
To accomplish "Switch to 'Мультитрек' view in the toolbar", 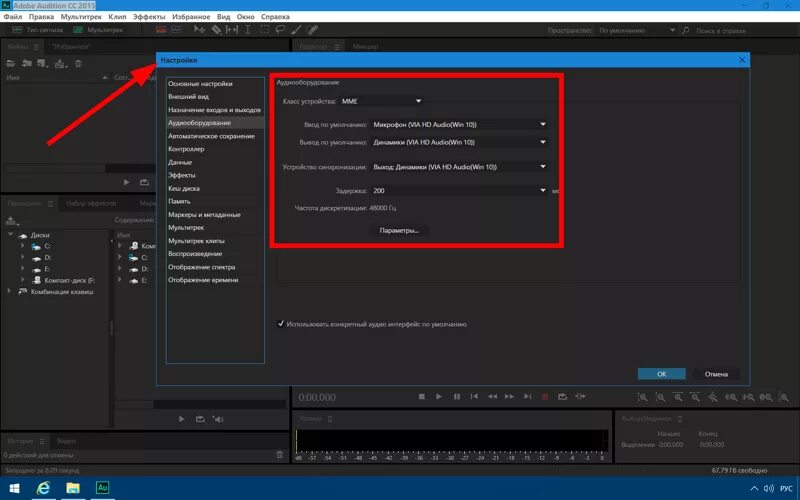I will coord(98,30).
